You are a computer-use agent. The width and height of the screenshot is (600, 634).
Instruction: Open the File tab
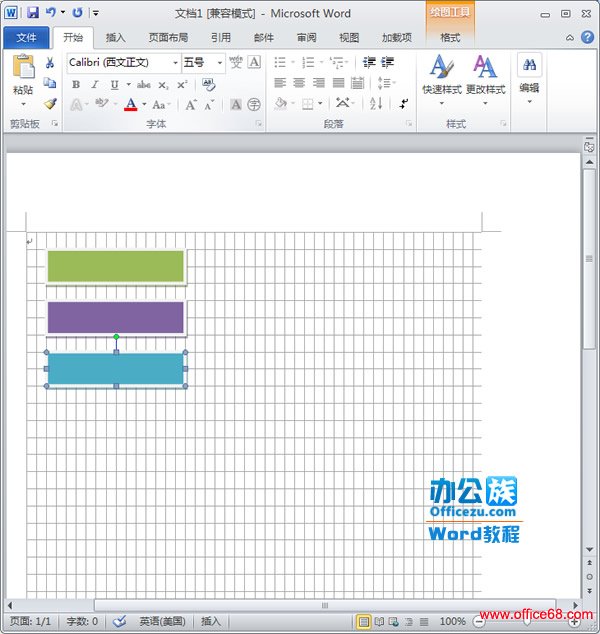pyautogui.click(x=26, y=38)
